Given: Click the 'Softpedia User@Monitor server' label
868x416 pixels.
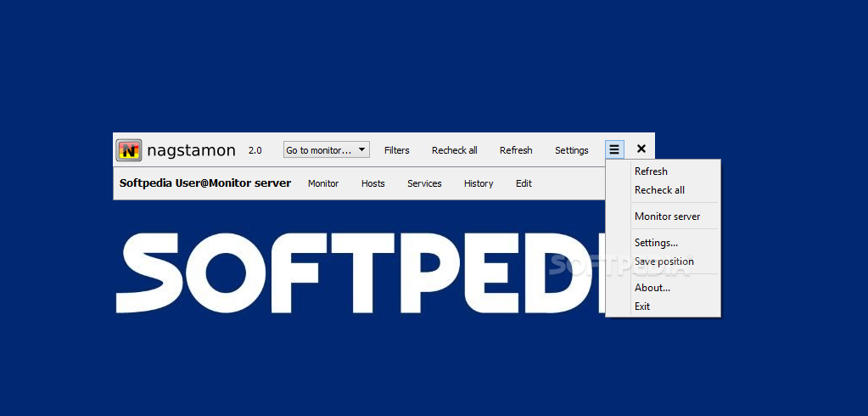Looking at the screenshot, I should pos(205,183).
